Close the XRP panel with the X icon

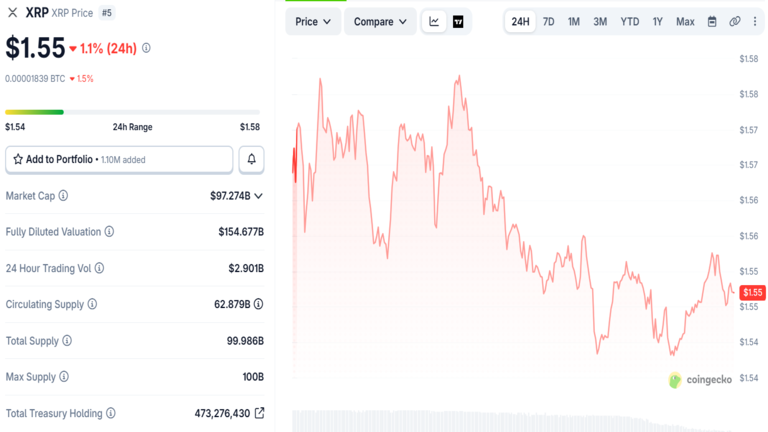click(13, 13)
